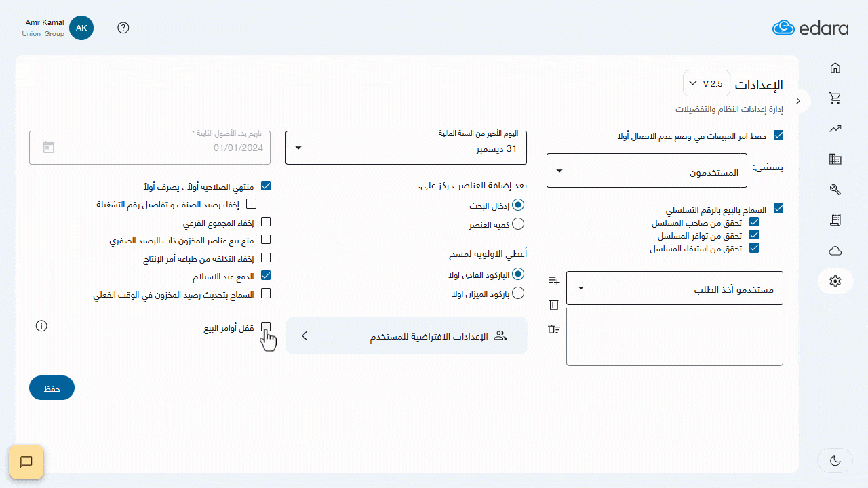Click the add-to-list icon beside مستخدمو آخذ الطلب

coord(553,280)
